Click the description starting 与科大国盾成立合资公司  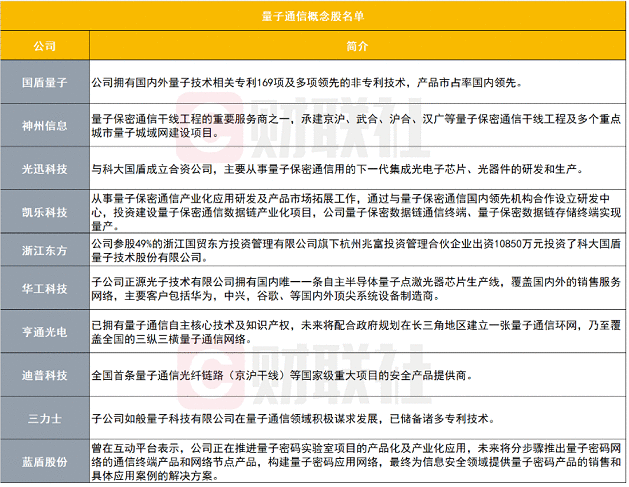(337, 169)
